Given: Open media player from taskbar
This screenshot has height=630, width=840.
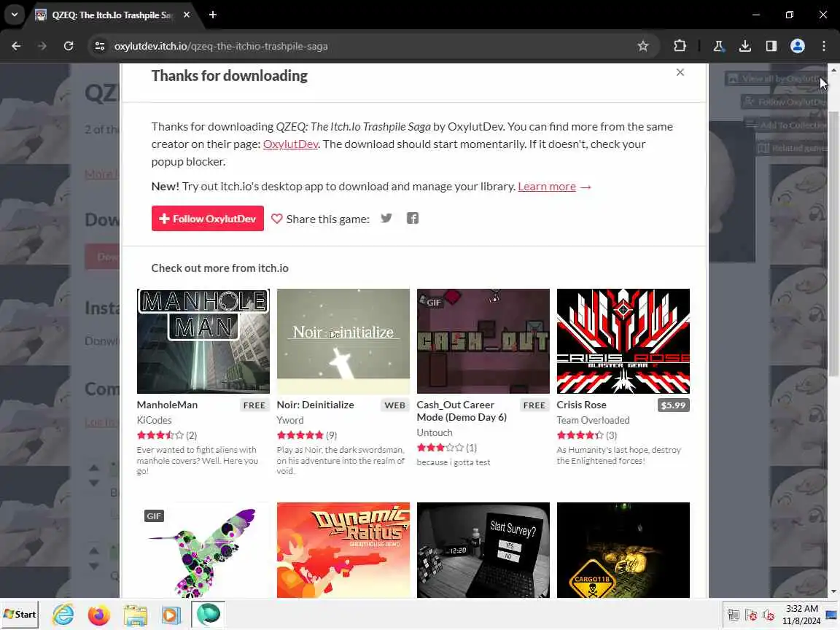Looking at the screenshot, I should (x=171, y=615).
